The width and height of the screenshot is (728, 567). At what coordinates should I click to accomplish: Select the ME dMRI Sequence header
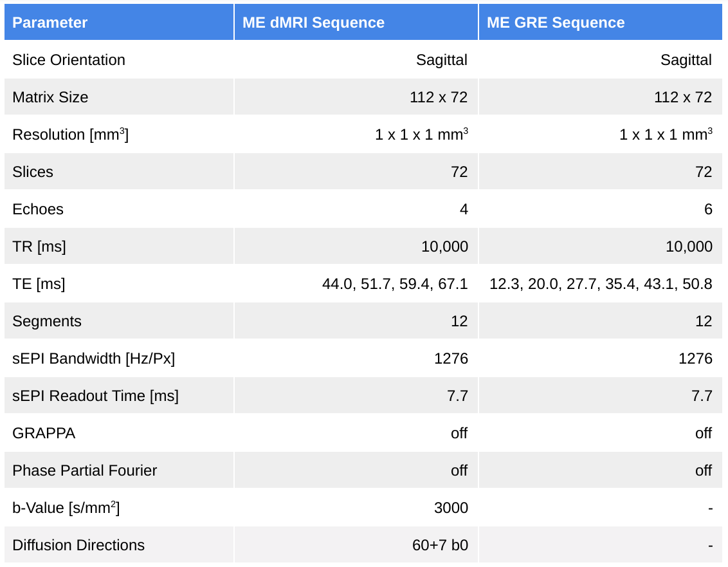[313, 23]
